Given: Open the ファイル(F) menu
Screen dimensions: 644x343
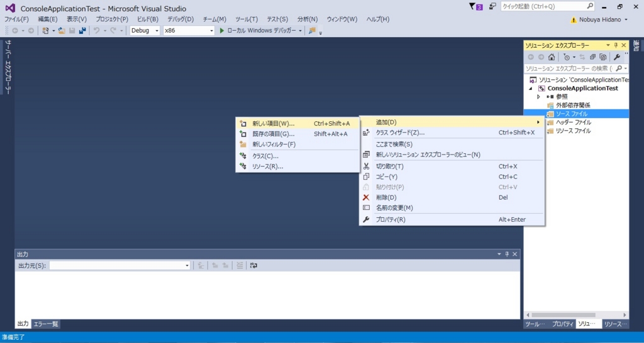Looking at the screenshot, I should (16, 19).
